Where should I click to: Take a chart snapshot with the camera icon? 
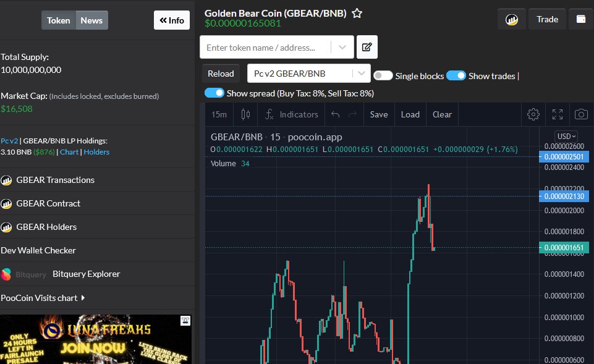pyautogui.click(x=581, y=114)
